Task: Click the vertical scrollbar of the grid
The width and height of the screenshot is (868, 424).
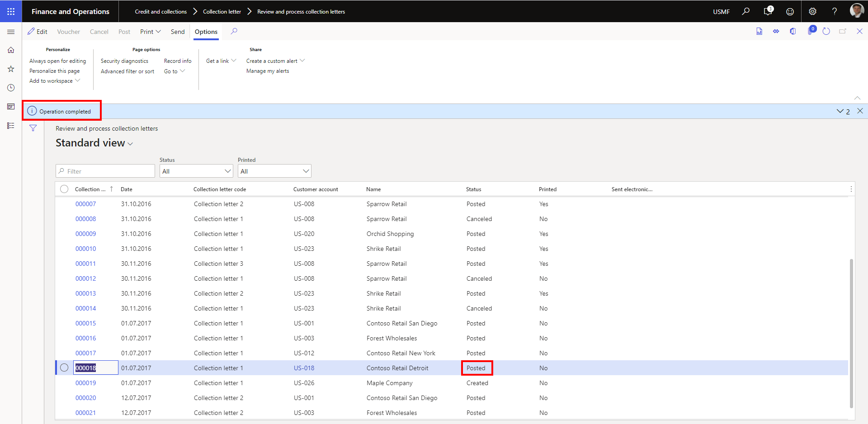Action: 852,333
